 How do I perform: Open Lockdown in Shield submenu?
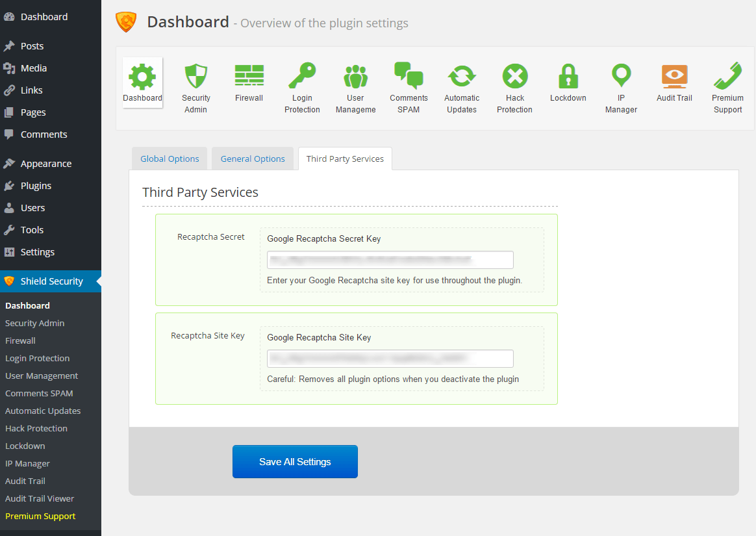coord(25,446)
